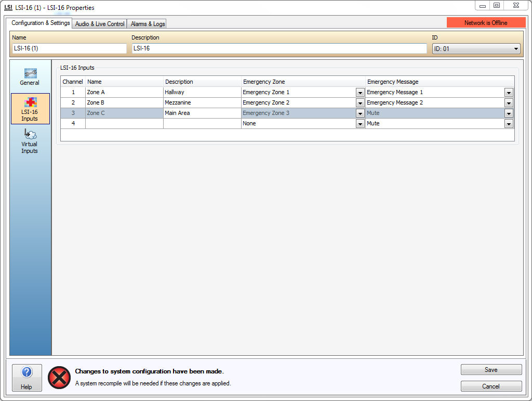Select channel 1 row number

click(x=73, y=92)
